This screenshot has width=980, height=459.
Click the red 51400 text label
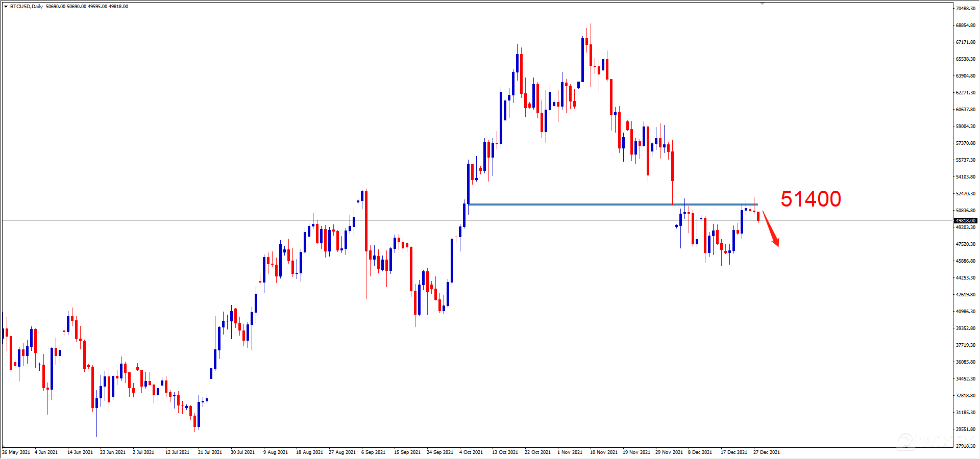coord(811,199)
